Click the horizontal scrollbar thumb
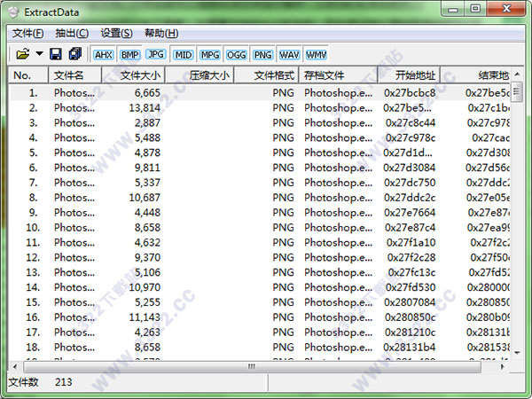 [x=252, y=367]
